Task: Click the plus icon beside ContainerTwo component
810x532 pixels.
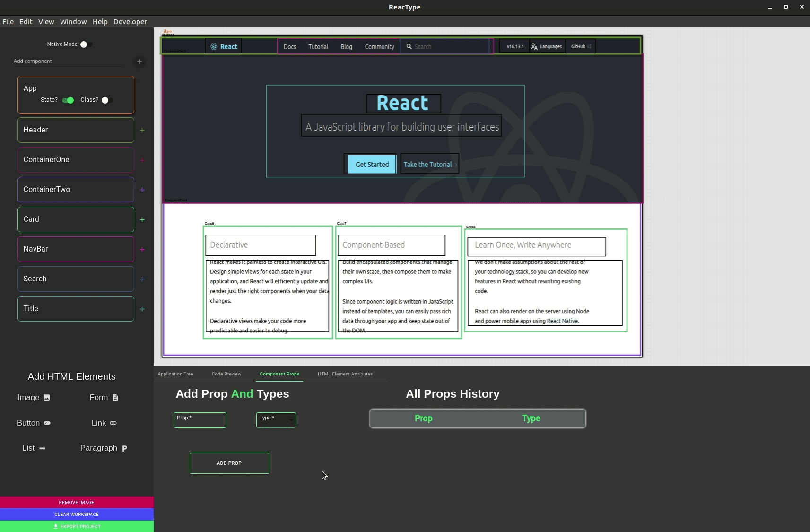Action: [x=142, y=190]
